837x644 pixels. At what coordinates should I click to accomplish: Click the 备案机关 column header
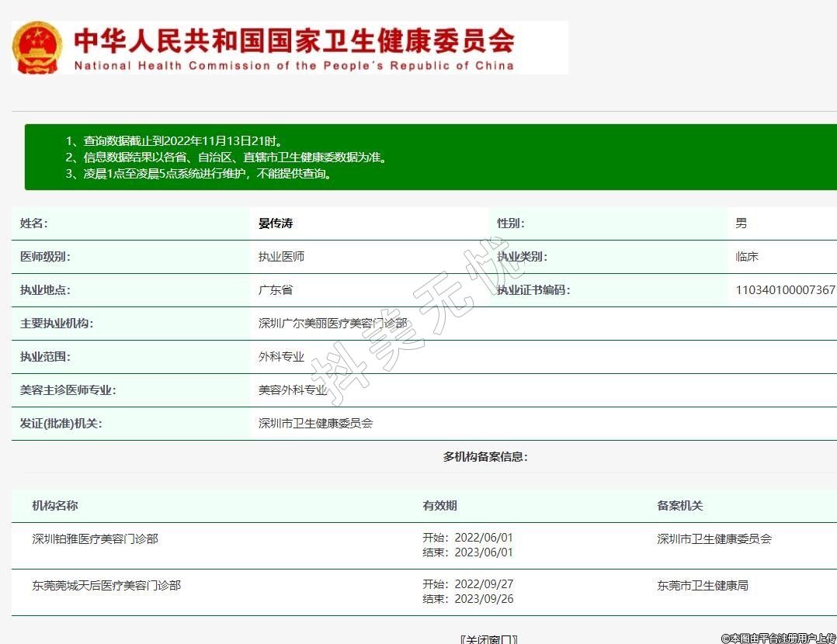(679, 506)
